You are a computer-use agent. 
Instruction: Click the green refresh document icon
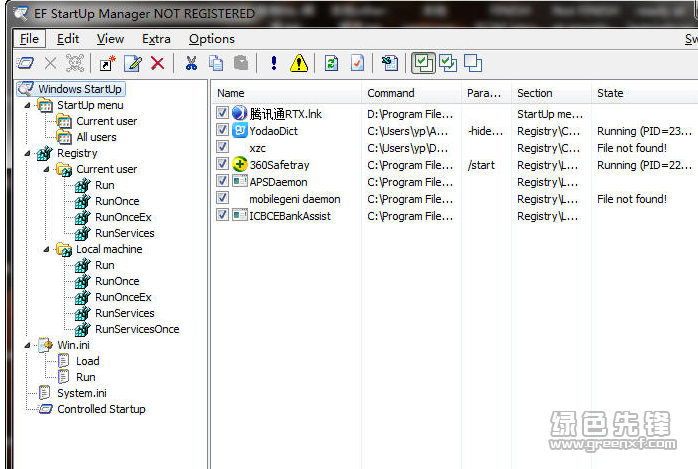click(332, 63)
